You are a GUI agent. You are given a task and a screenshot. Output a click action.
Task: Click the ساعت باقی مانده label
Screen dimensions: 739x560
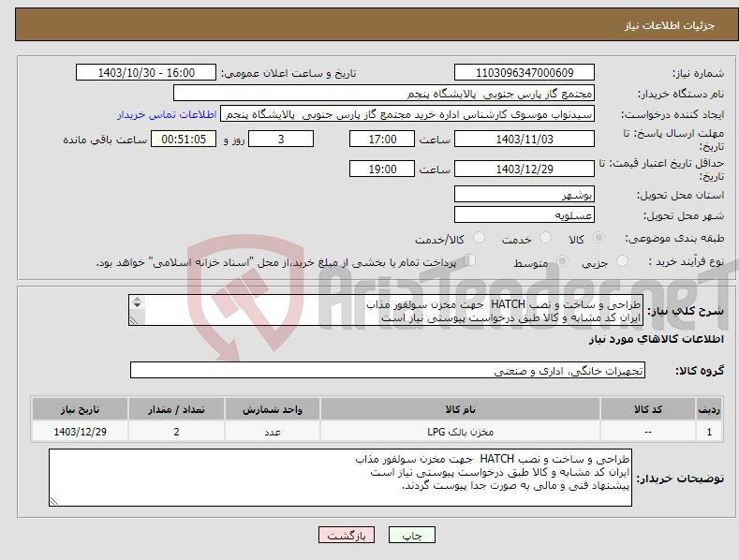pyautogui.click(x=105, y=140)
